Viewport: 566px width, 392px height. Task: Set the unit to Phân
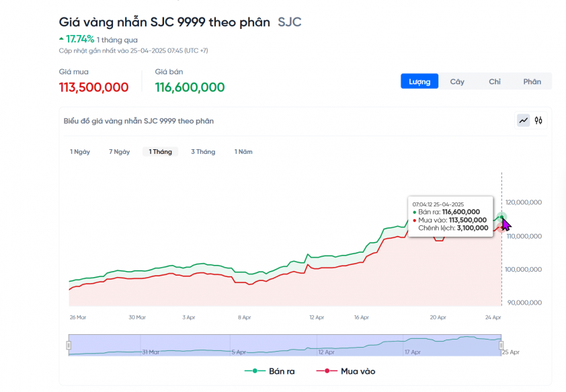(532, 81)
